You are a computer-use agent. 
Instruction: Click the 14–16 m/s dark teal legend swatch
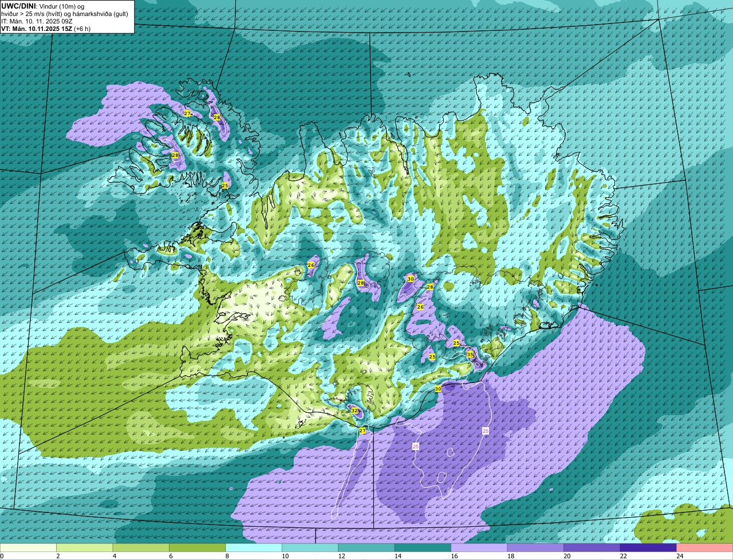point(423,547)
